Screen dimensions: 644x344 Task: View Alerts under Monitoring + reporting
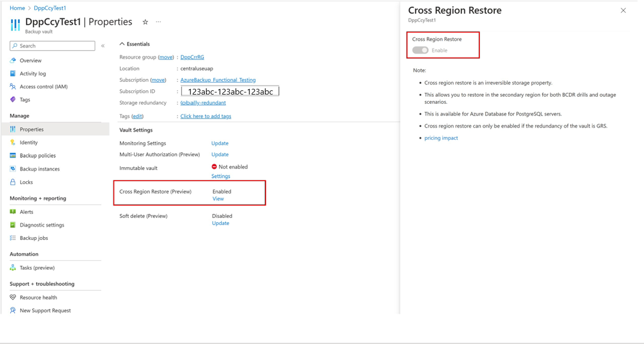(x=24, y=211)
